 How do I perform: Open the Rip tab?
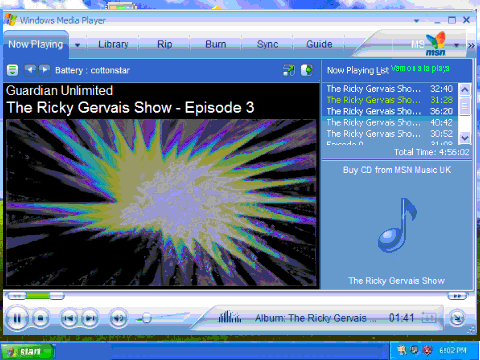165,44
